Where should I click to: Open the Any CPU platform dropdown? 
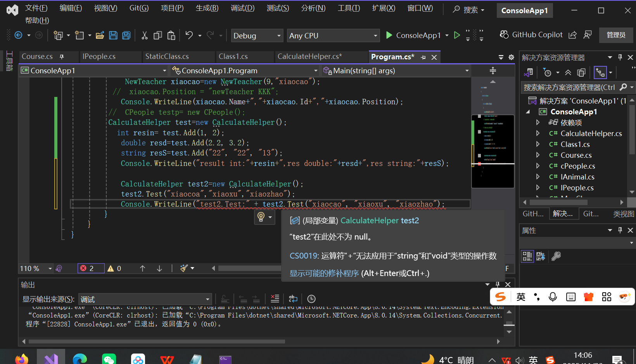333,35
